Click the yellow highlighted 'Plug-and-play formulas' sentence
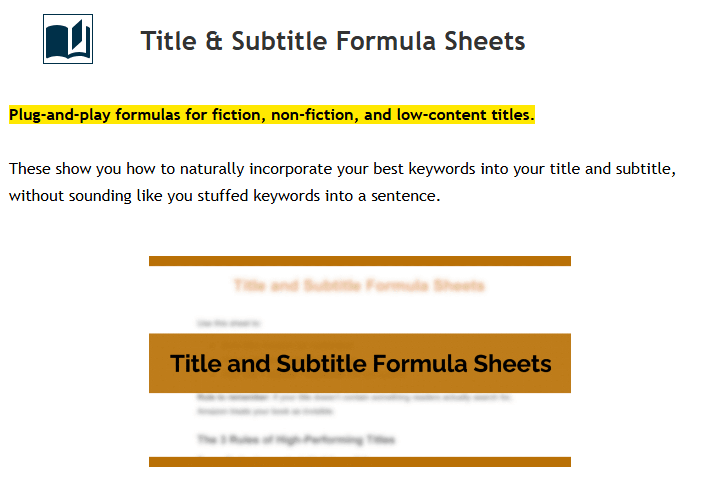The width and height of the screenshot is (720, 479). [x=271, y=115]
